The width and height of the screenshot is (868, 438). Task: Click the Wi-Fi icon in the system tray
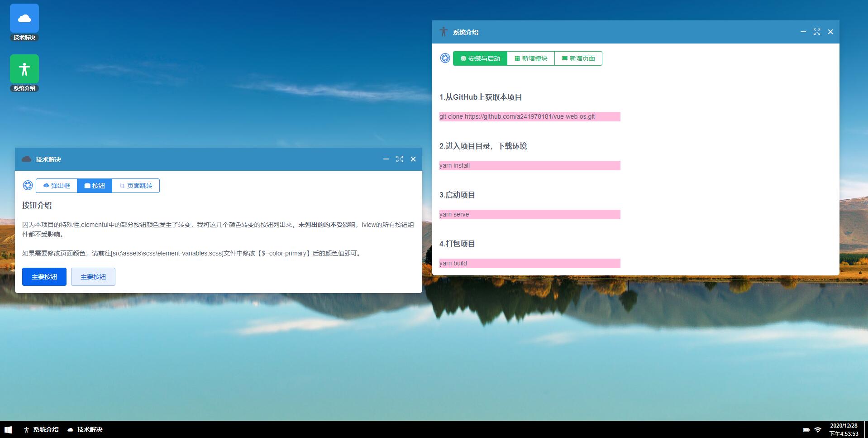coord(817,429)
